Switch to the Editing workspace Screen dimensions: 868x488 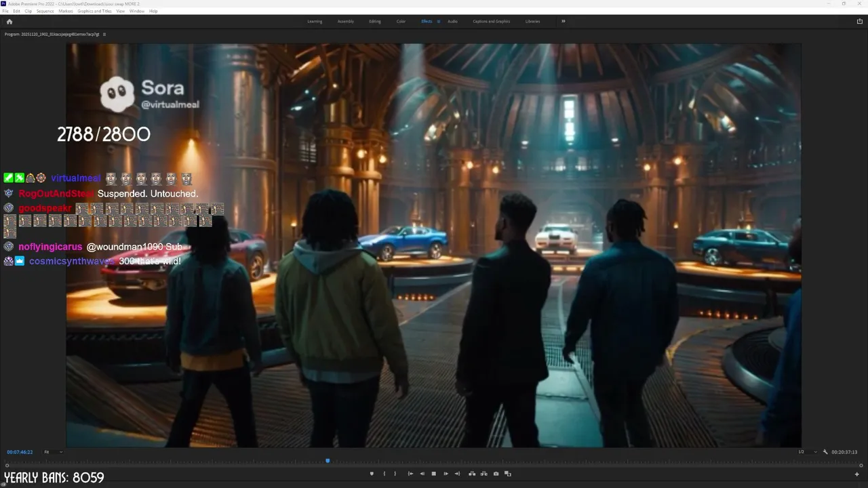[x=375, y=22]
